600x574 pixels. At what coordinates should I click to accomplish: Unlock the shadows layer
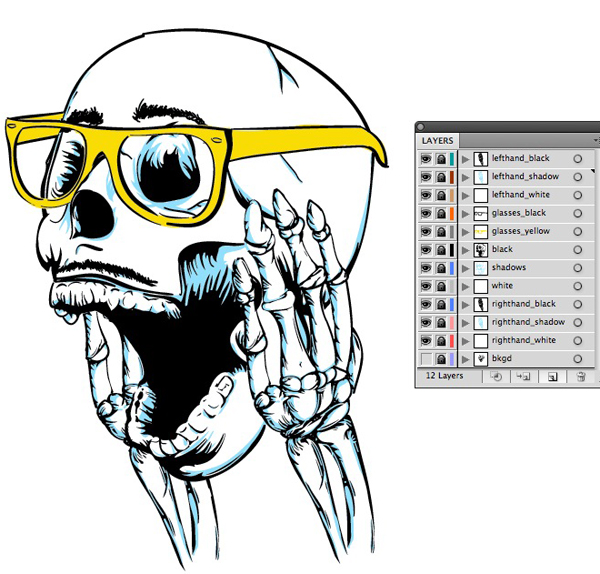441,268
